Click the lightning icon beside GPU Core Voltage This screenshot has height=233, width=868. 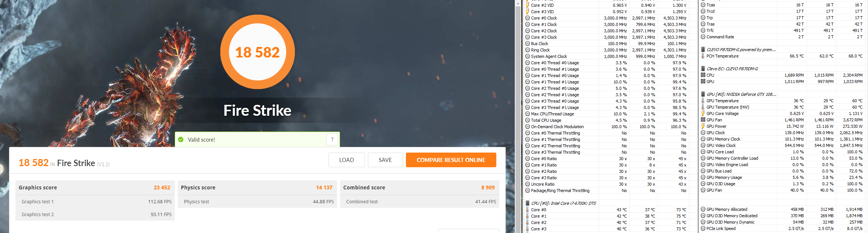click(x=703, y=113)
